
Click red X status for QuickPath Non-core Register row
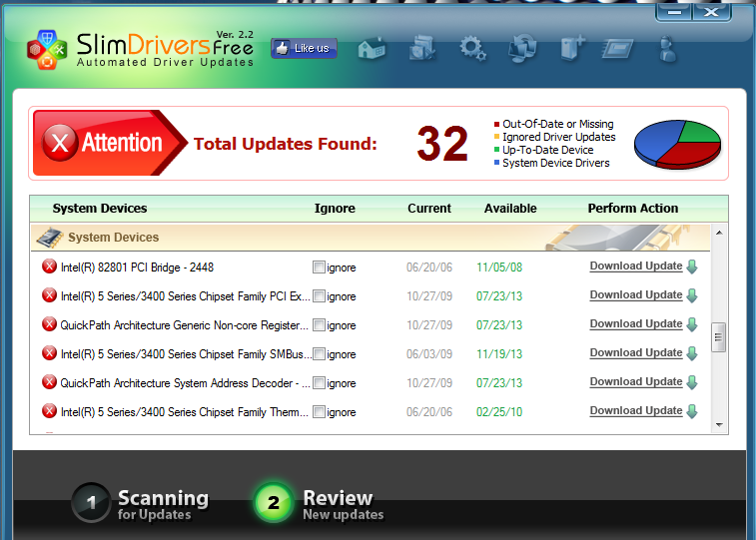tap(49, 324)
